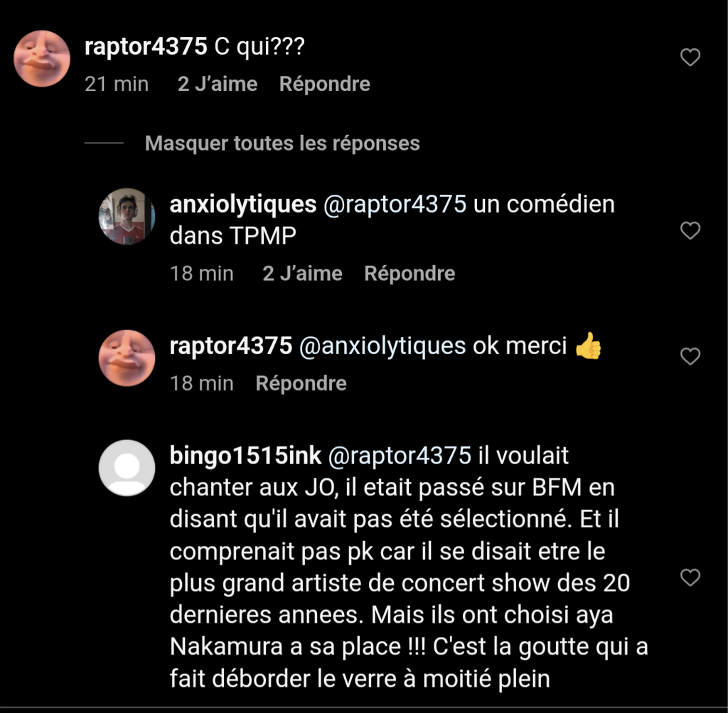This screenshot has height=713, width=728.
Task: Like raptor4375's 'ok merci' reply
Action: click(x=690, y=356)
